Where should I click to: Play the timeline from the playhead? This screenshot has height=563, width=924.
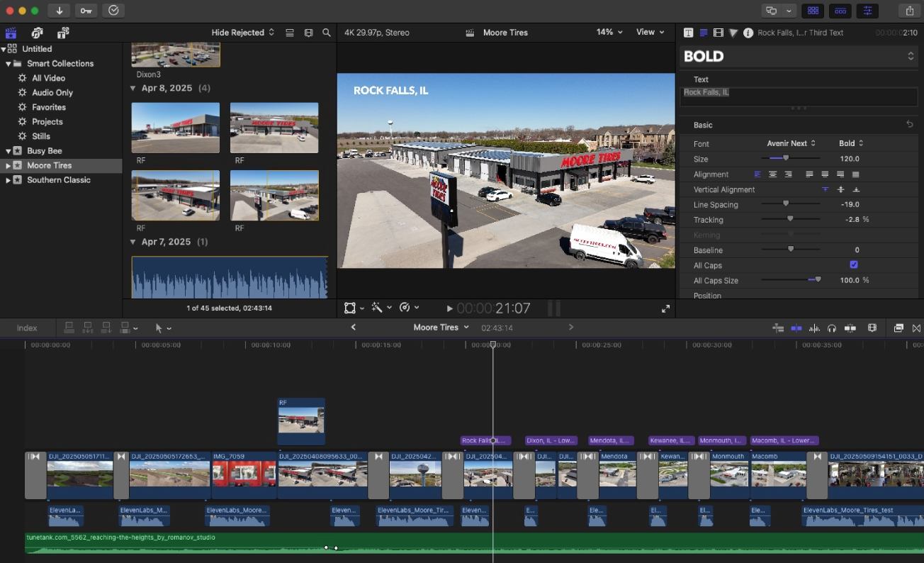click(x=449, y=308)
